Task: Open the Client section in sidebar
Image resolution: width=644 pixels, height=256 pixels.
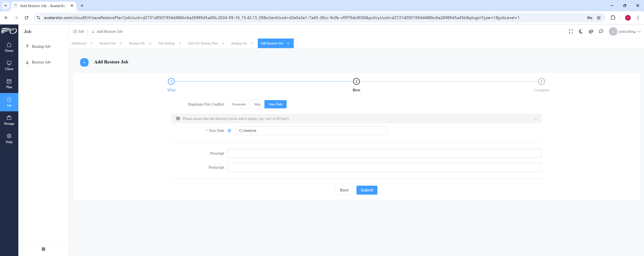Action: coord(9,65)
